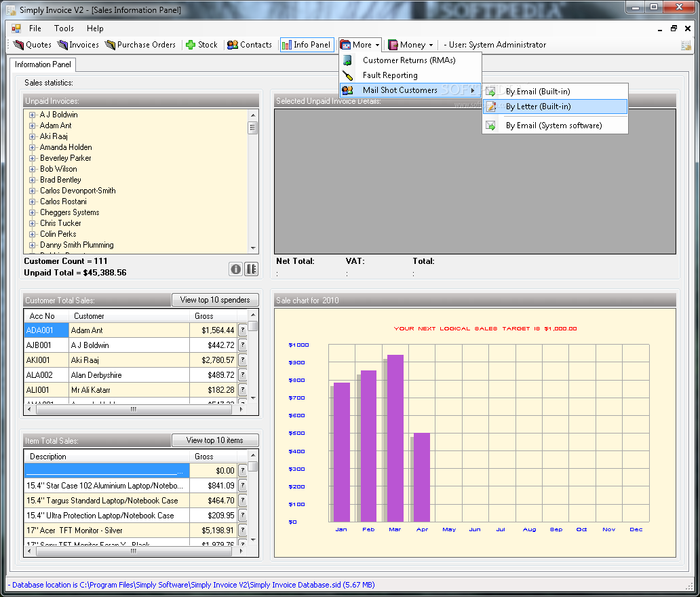Open the Quotes toolbar icon
700x597 pixels.
[x=18, y=45]
